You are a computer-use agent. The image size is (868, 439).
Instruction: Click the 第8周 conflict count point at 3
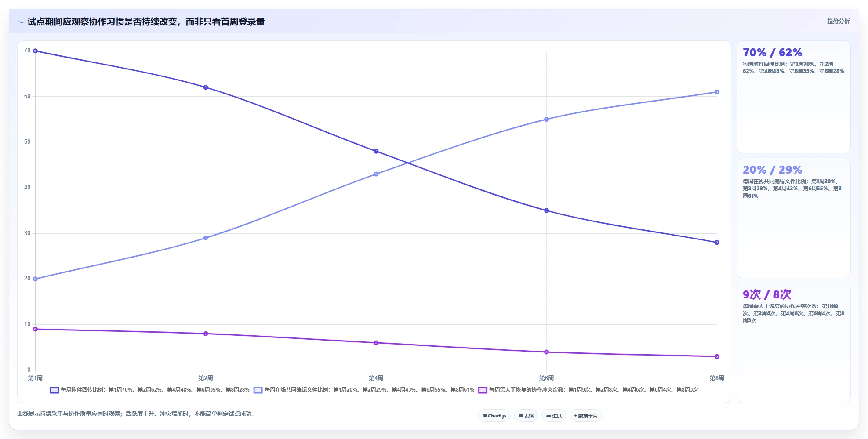[x=717, y=357]
